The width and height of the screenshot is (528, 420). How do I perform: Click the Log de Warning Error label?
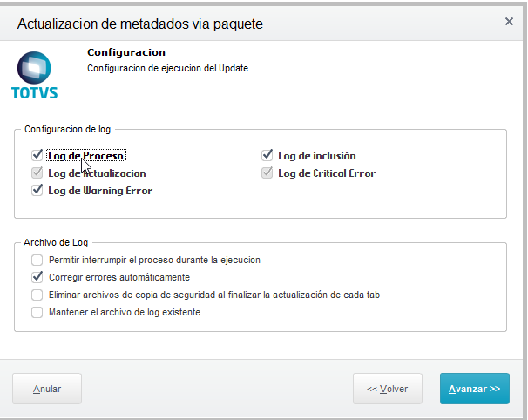(x=100, y=191)
